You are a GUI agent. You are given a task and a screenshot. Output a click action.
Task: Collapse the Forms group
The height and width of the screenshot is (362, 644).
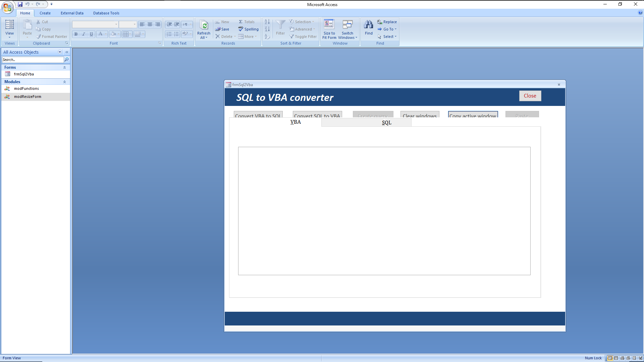64,67
